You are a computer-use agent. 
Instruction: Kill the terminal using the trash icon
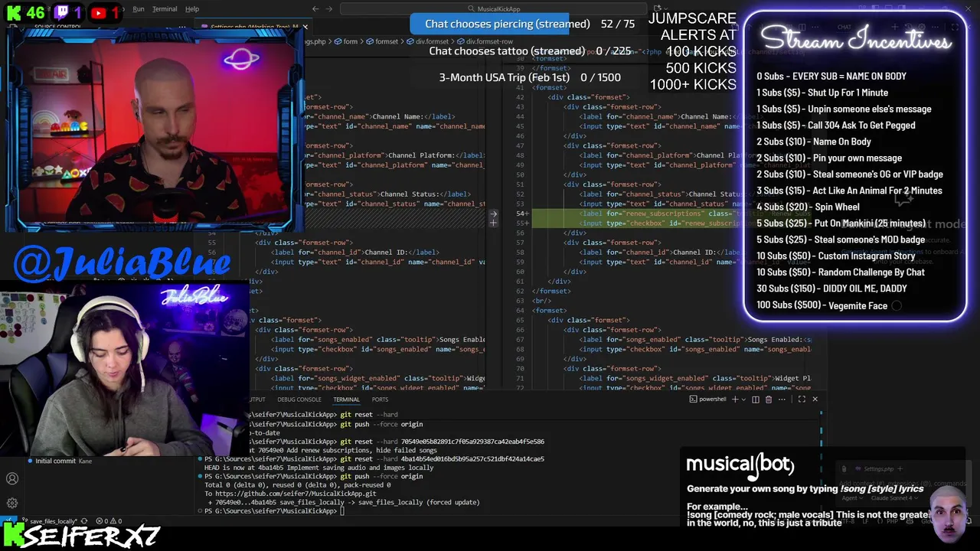tap(769, 399)
